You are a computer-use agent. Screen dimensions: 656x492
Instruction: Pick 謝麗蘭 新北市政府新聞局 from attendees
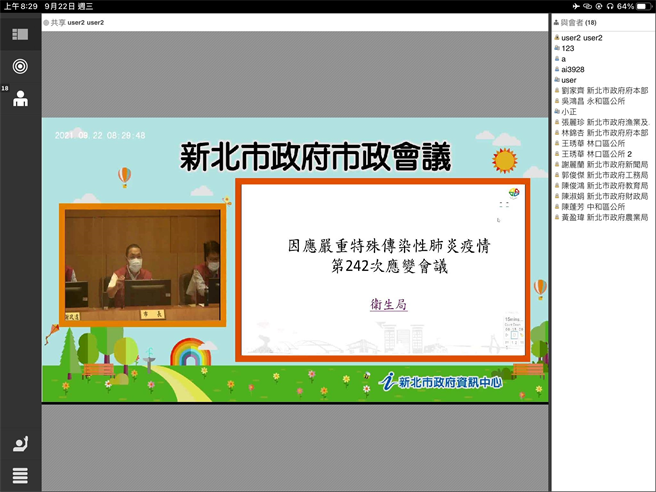(603, 165)
